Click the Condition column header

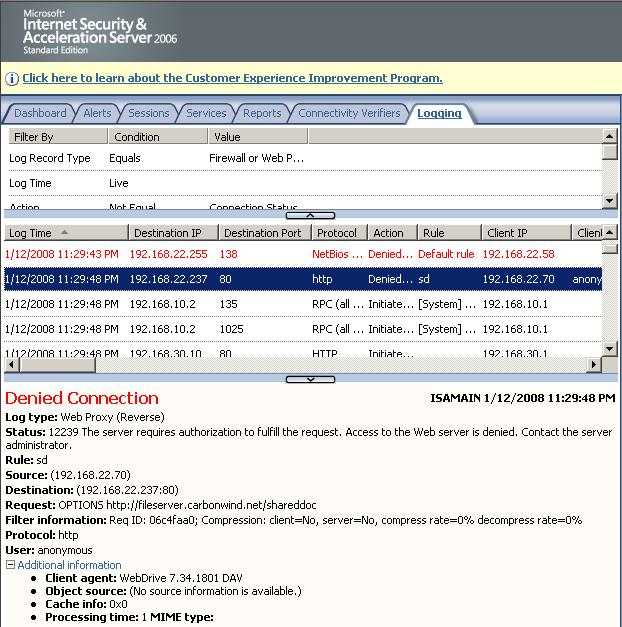[158, 137]
